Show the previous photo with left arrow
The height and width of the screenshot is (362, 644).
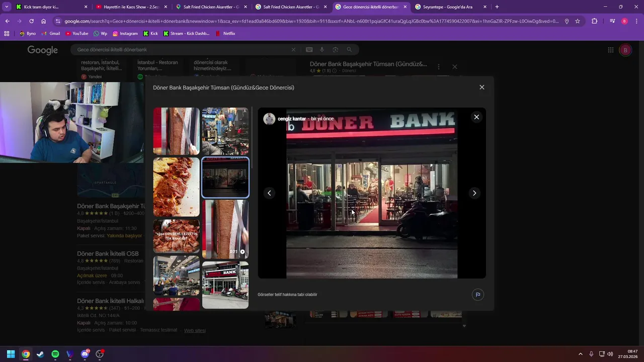pyautogui.click(x=269, y=193)
